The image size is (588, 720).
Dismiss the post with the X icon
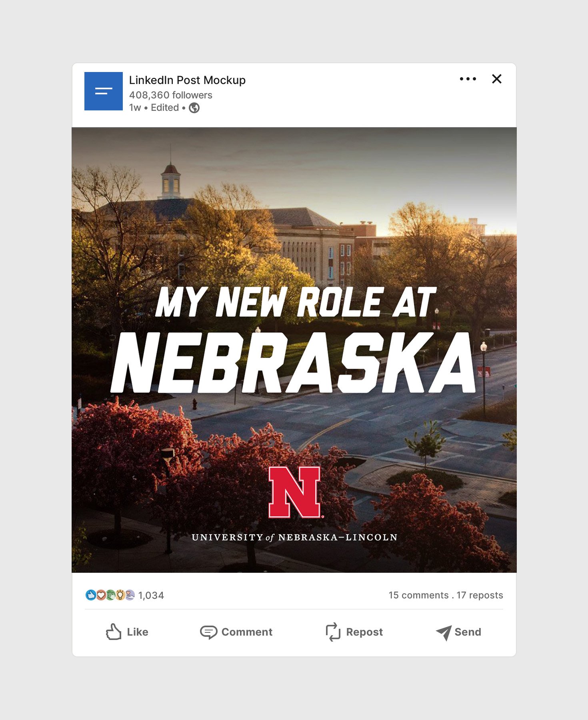click(496, 79)
